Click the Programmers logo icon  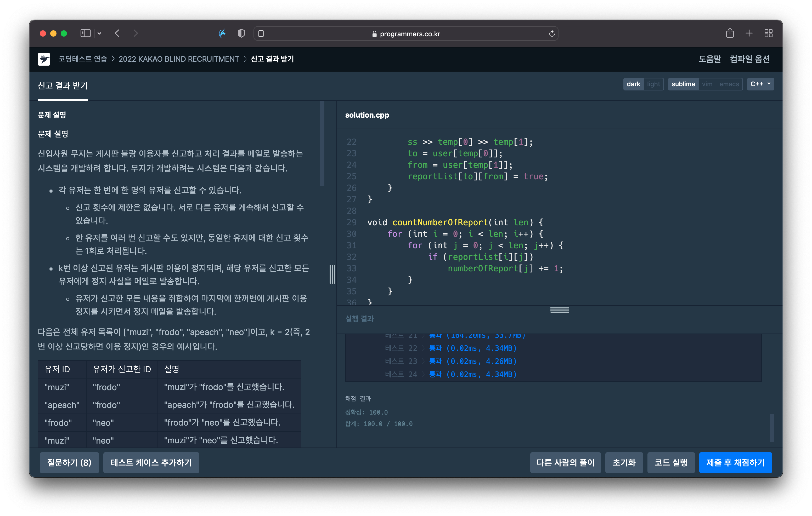pyautogui.click(x=44, y=59)
